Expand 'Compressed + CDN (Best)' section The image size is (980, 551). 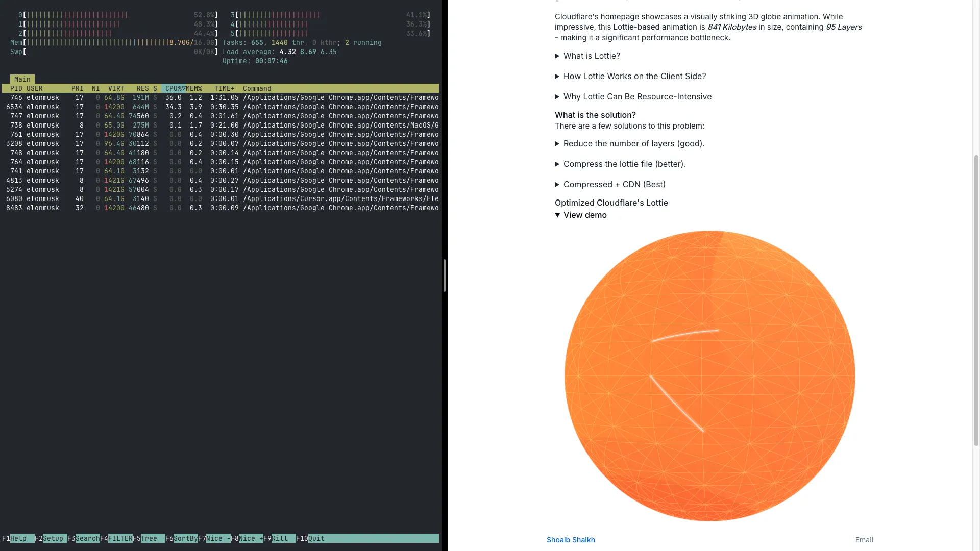[x=614, y=185]
